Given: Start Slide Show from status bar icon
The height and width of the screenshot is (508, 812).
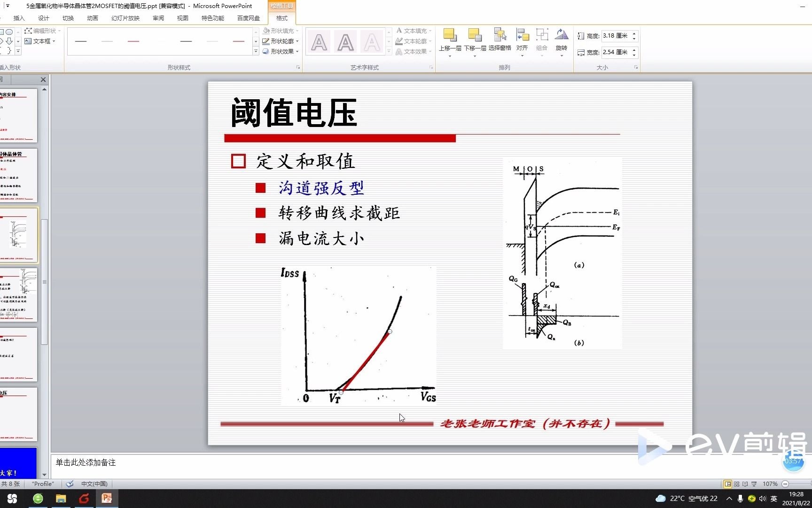Looking at the screenshot, I should pos(754,484).
